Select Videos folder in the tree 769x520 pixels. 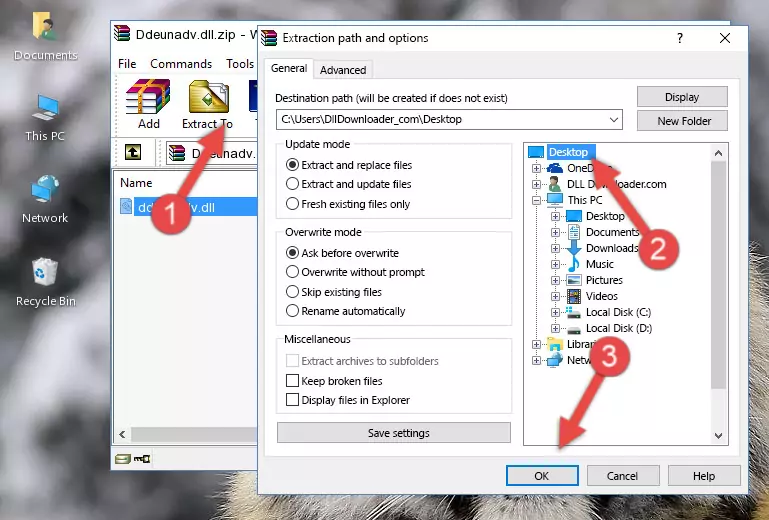(x=601, y=296)
